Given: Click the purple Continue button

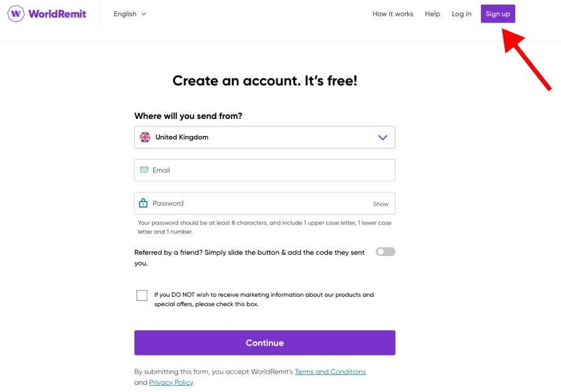Looking at the screenshot, I should 264,343.
